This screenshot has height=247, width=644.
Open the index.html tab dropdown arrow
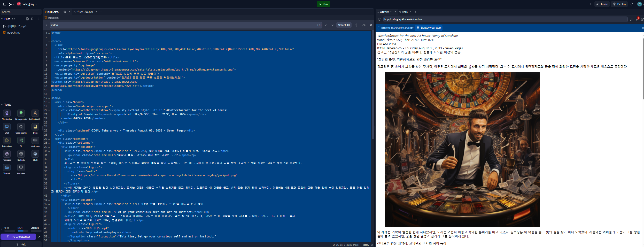[61, 12]
